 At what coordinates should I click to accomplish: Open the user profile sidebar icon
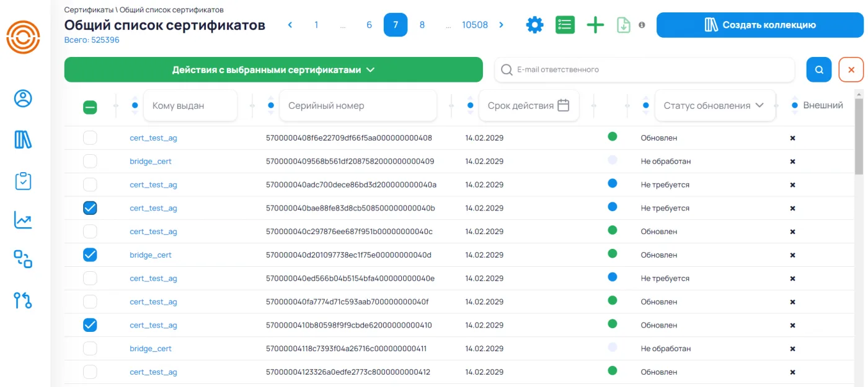[x=24, y=98]
